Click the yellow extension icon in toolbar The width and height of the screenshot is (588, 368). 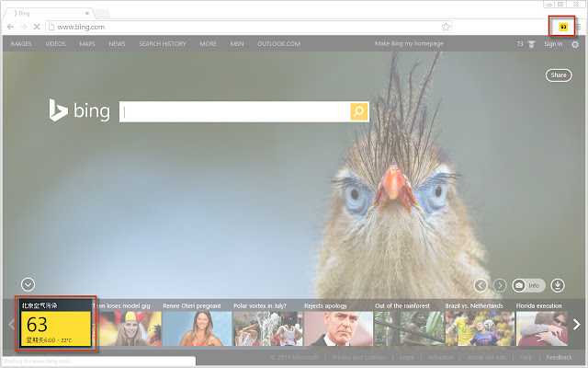point(563,27)
